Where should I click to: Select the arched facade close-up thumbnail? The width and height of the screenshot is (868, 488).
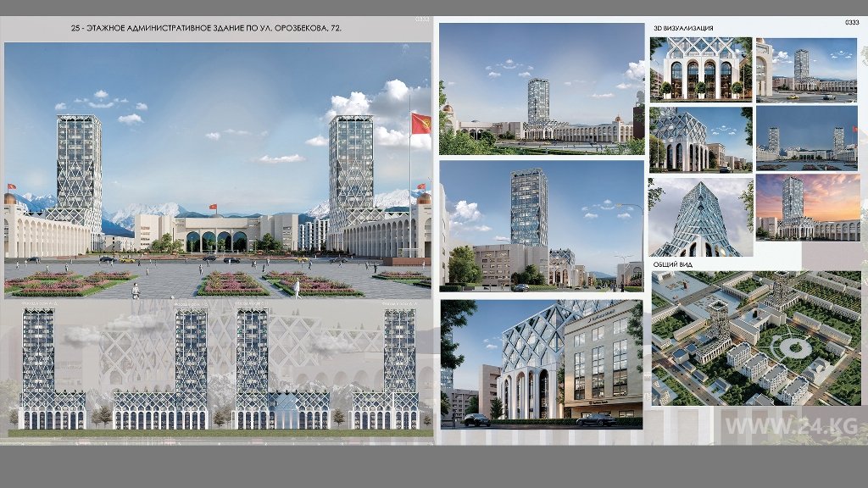point(700,69)
